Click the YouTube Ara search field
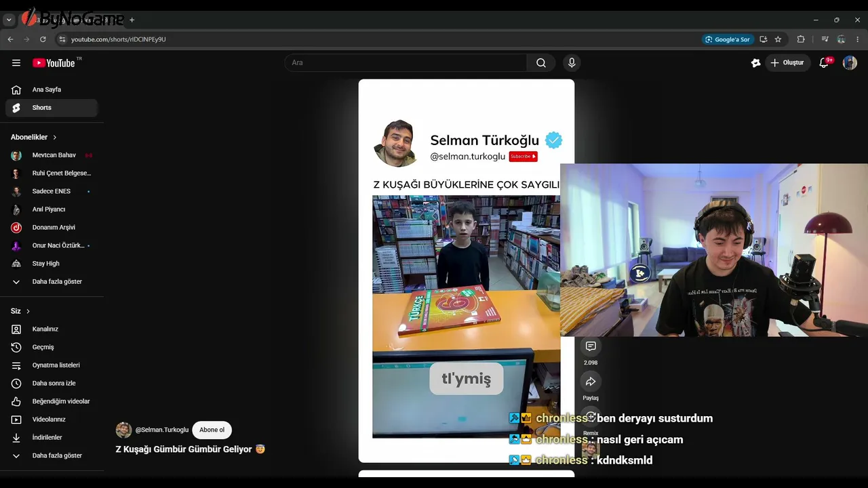Screen dimensions: 868x488 [406, 63]
